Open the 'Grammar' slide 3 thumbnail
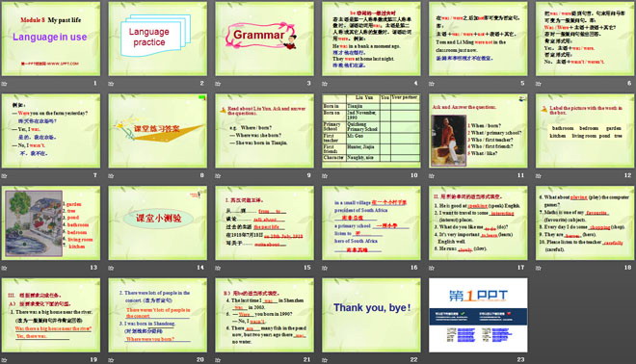The height and width of the screenshot is (364, 636). coord(264,39)
